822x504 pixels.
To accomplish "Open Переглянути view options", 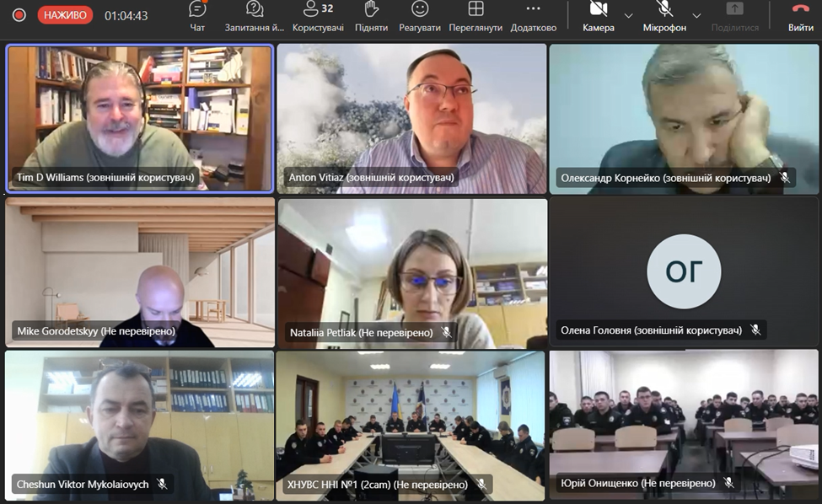I will 475,16.
